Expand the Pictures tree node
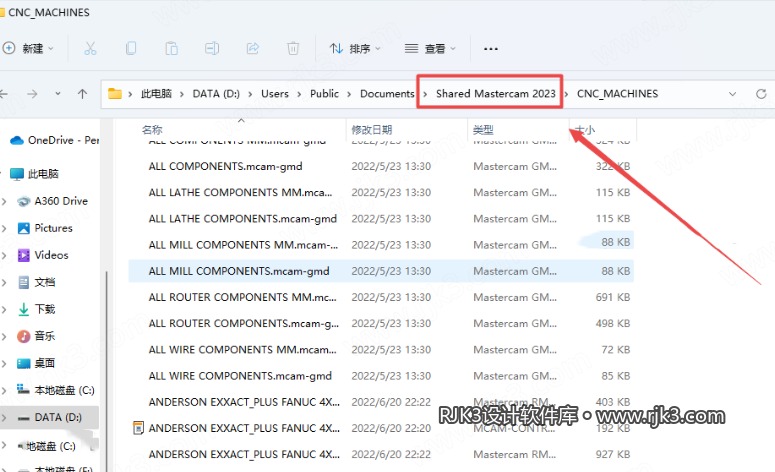The height and width of the screenshot is (472, 775). (4, 228)
